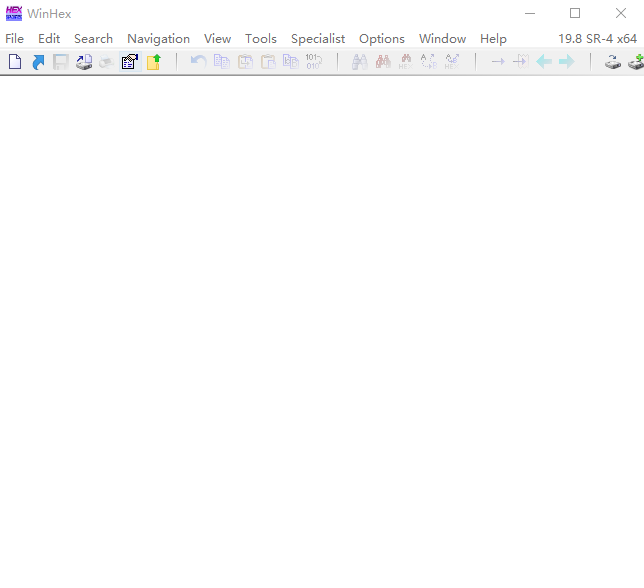Click the Back navigation arrow icon
Screen dimensions: 644x588
(x=544, y=62)
